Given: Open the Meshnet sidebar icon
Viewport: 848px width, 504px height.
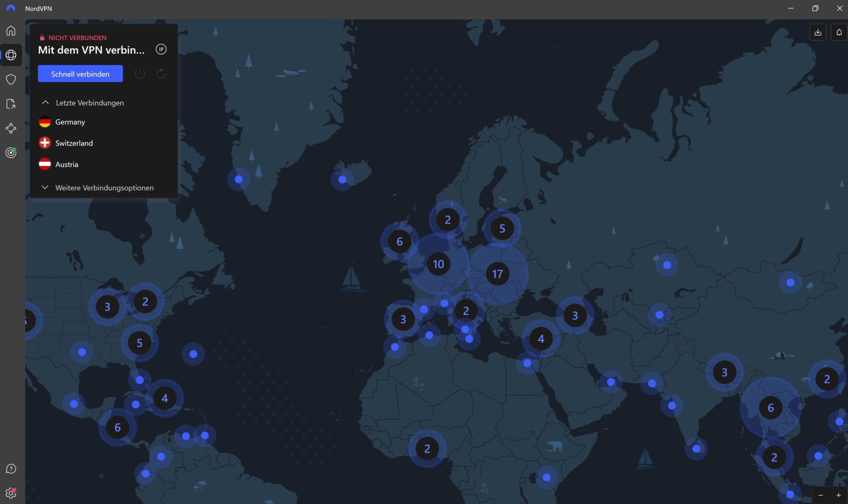Looking at the screenshot, I should click(11, 128).
